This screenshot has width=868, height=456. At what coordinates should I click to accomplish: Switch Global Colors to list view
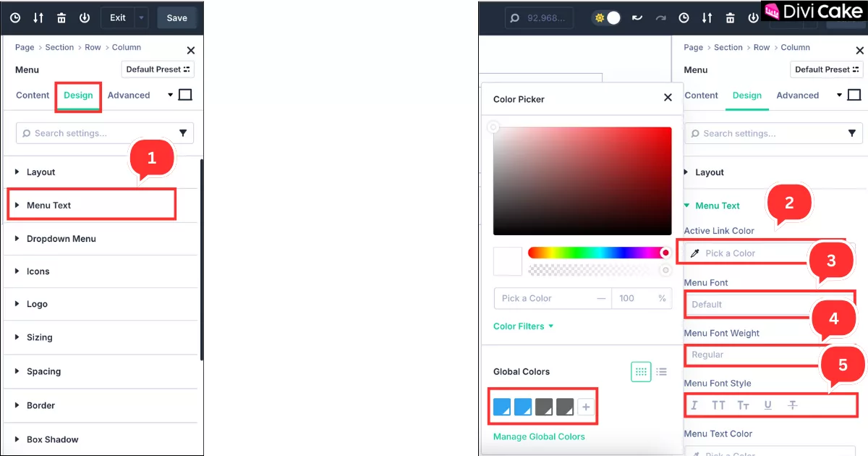tap(661, 372)
